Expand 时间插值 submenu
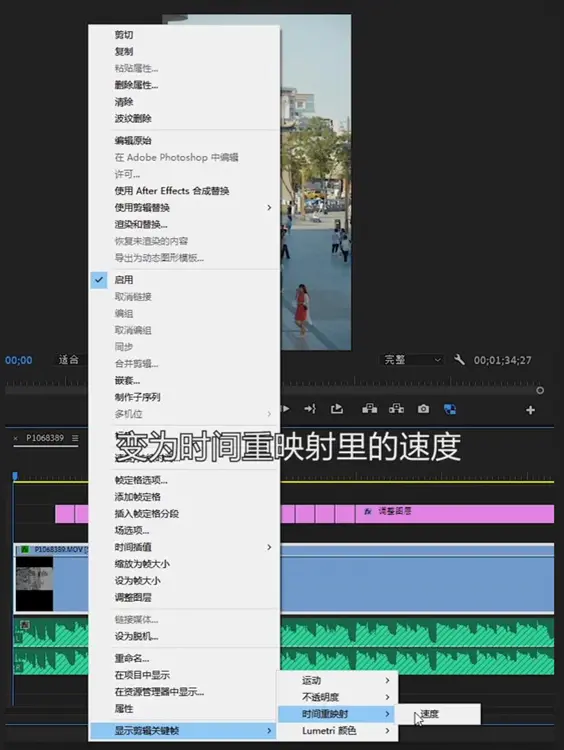This screenshot has height=750, width=564. point(184,547)
